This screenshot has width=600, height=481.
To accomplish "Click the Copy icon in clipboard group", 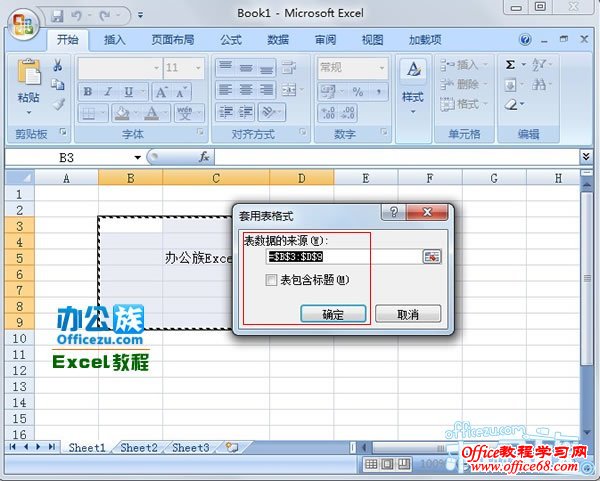I will pos(58,85).
